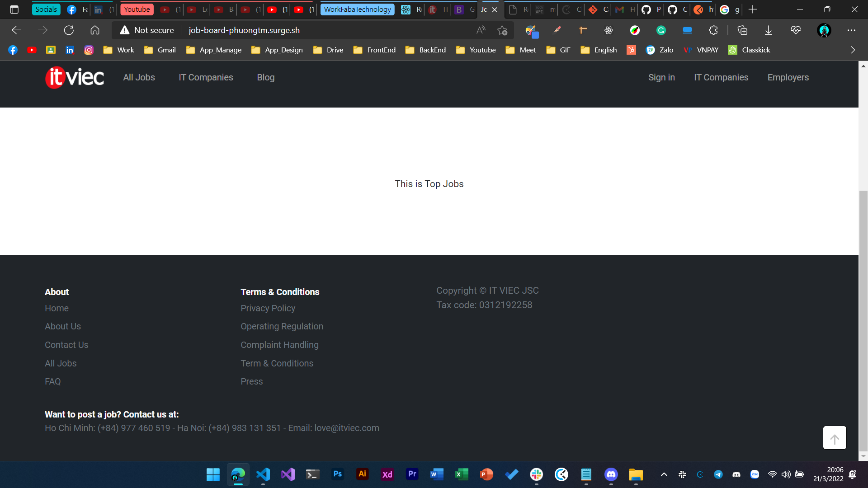Screen dimensions: 868x488
Task: Select IT Companies in the navigation
Action: pos(206,77)
